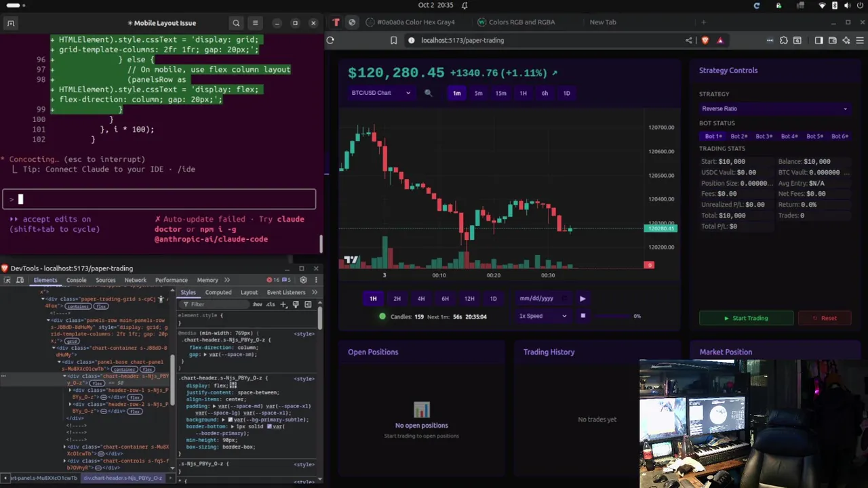This screenshot has width=868, height=488.
Task: Click the Brave Shields lion icon
Action: pos(705,40)
